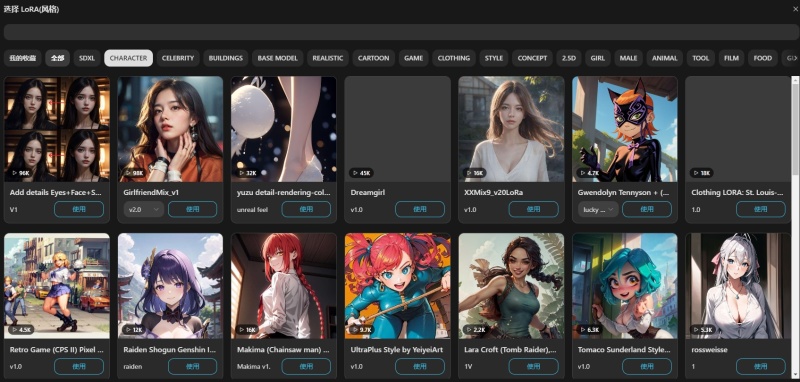Use the Clothing LORA St. Louis
Screen dimensions: 800x382
point(761,209)
